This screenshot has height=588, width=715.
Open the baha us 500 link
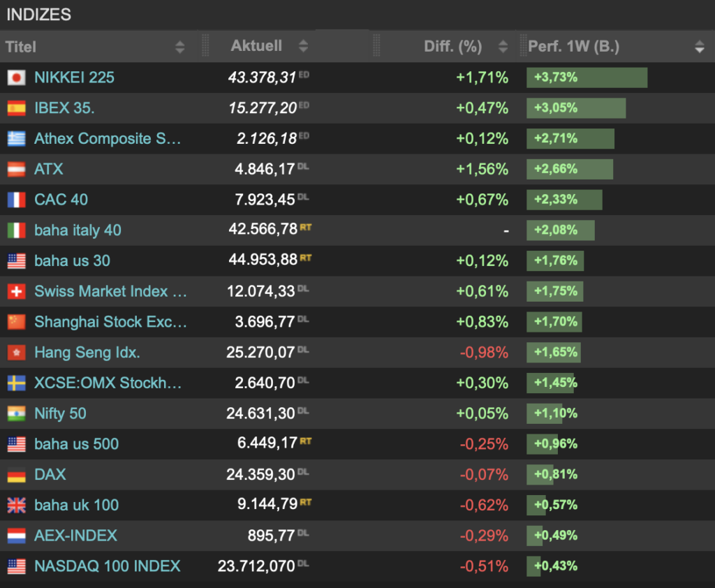[x=77, y=444]
